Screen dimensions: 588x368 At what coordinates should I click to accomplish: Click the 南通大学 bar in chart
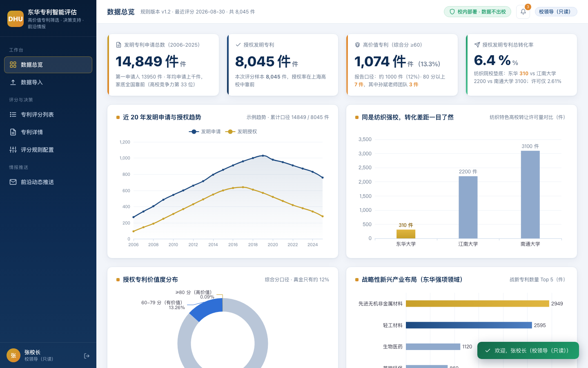pyautogui.click(x=530, y=195)
